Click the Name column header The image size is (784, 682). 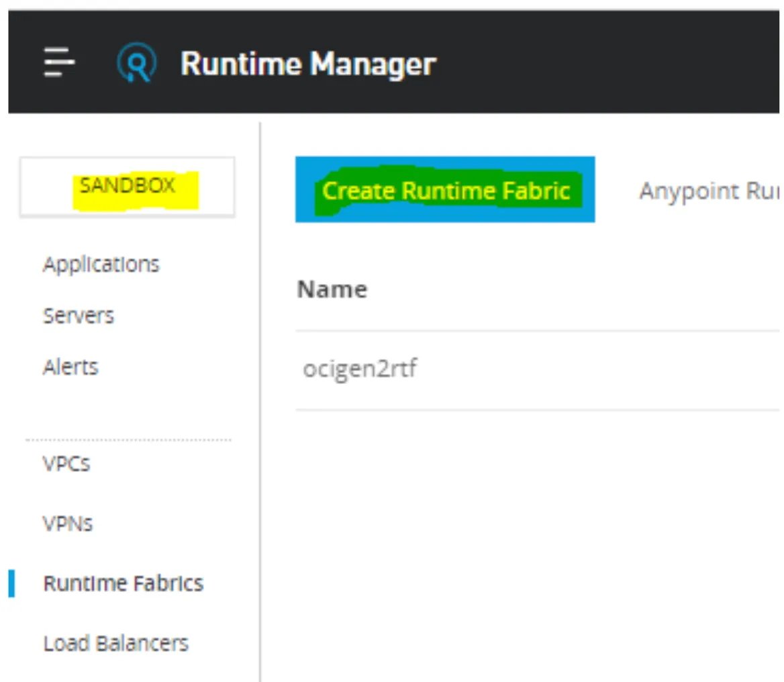pyautogui.click(x=332, y=289)
